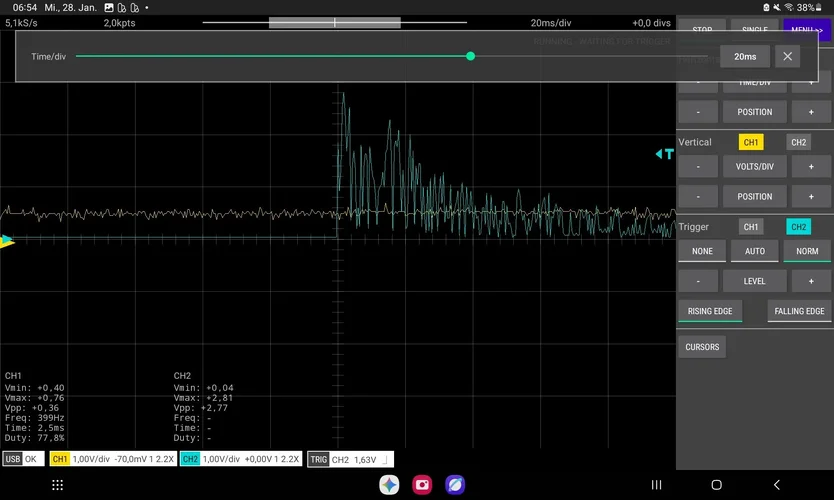Tap the Android back button
Viewport: 834px width, 500px height.
pos(777,485)
